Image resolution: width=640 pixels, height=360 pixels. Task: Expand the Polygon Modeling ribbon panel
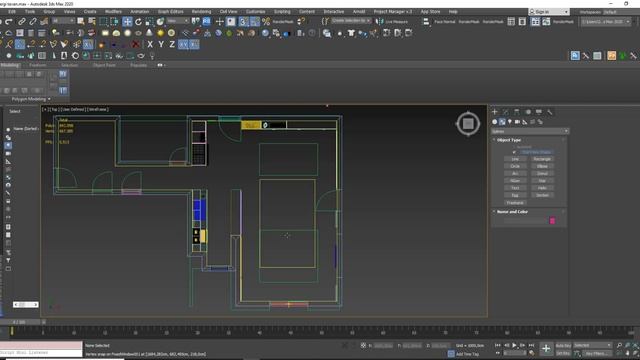coord(31,99)
